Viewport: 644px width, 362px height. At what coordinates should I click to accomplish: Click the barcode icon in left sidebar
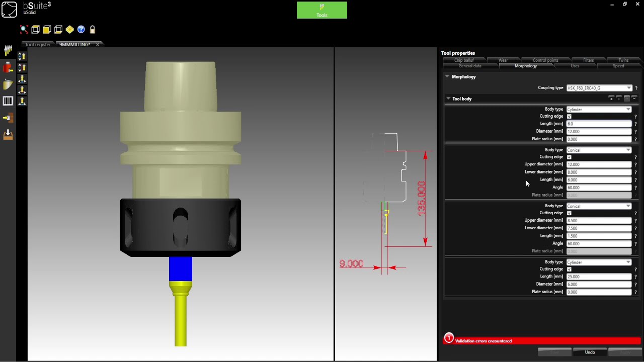pyautogui.click(x=8, y=101)
